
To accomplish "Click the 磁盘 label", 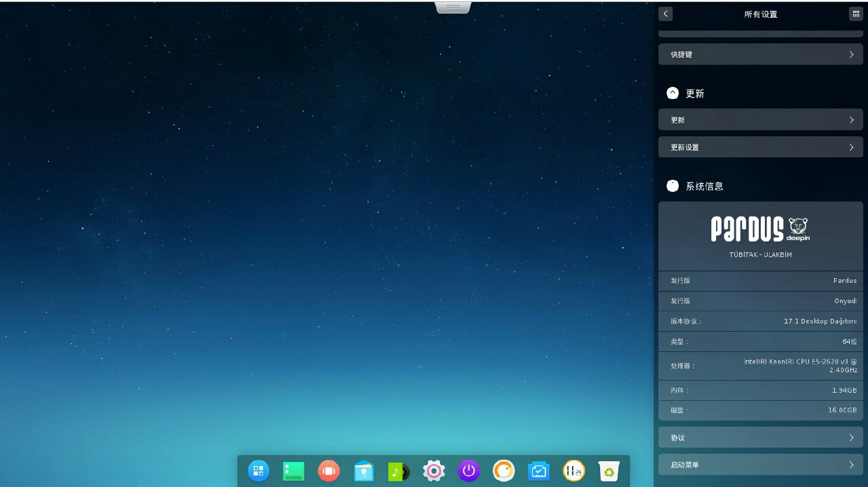I will tap(679, 411).
